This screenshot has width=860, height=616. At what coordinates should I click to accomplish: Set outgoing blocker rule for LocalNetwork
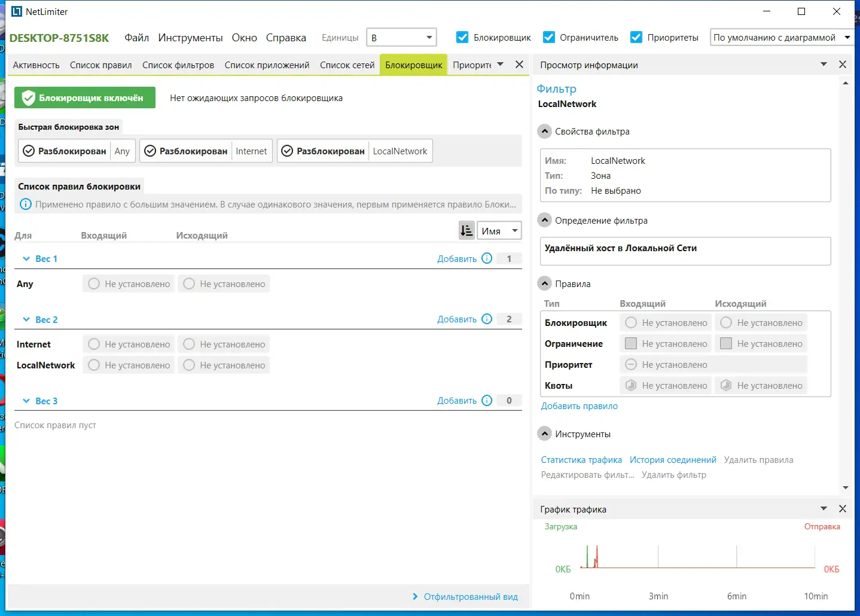[x=224, y=365]
